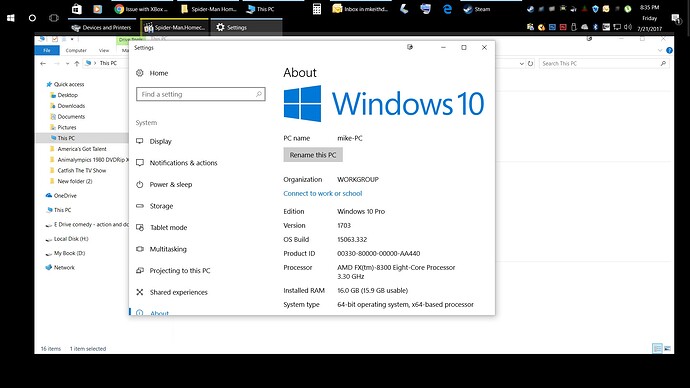Click the Find a setting search box

[201, 94]
